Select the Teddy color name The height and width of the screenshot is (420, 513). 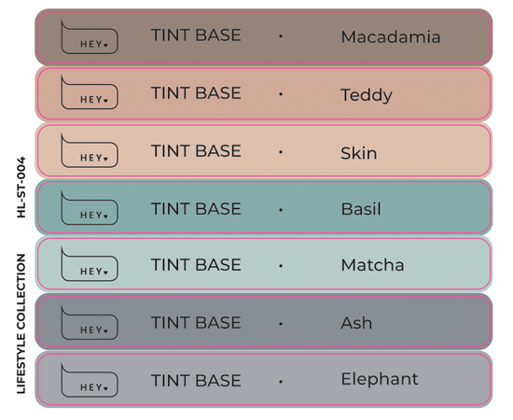tap(367, 95)
